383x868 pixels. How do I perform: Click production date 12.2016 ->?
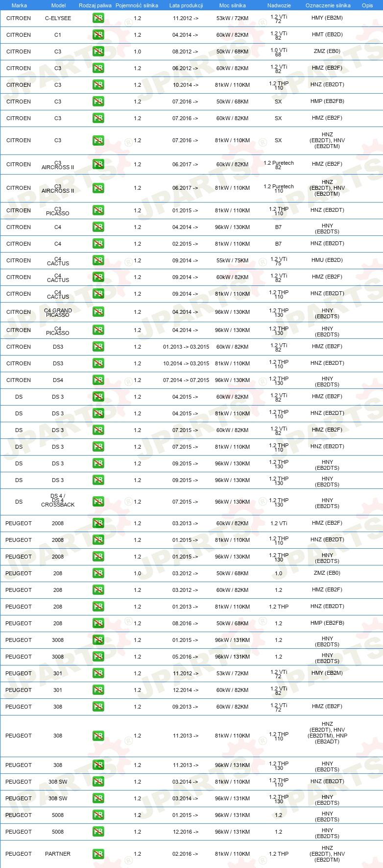[x=185, y=832]
